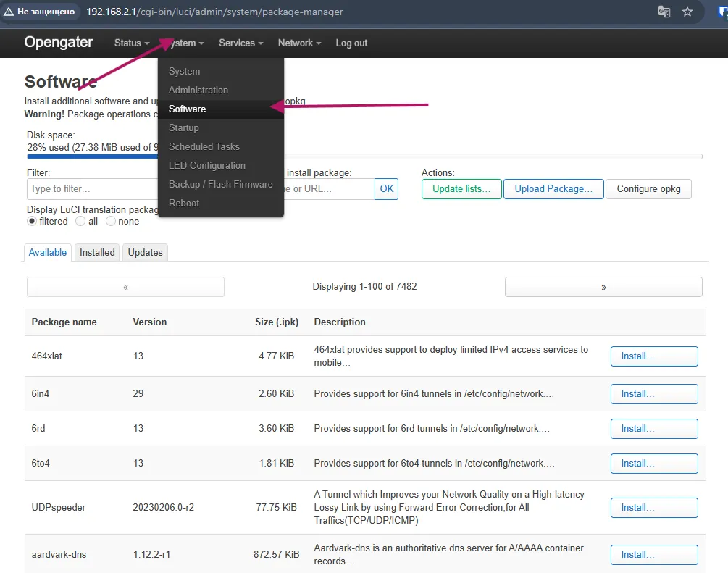The height and width of the screenshot is (573, 728).
Task: Open the Network dropdown menu
Action: tap(299, 43)
